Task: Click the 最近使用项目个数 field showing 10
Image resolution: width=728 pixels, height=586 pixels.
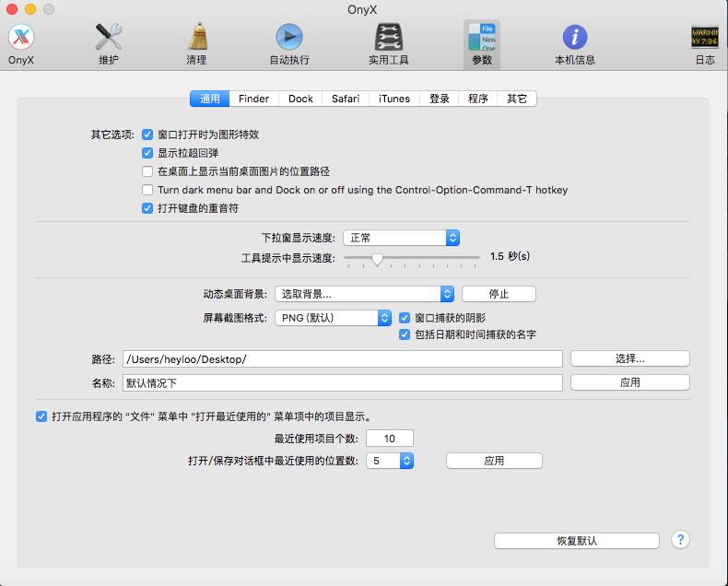Action: pyautogui.click(x=390, y=439)
